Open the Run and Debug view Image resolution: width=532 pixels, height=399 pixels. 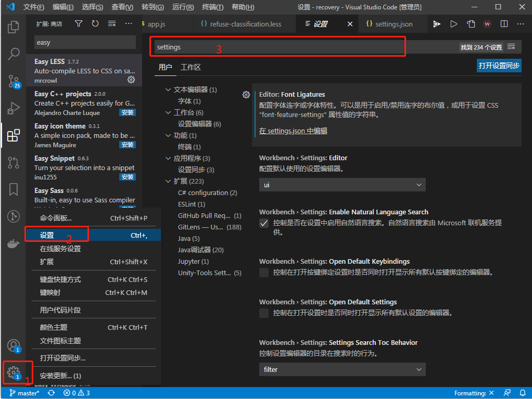point(13,108)
